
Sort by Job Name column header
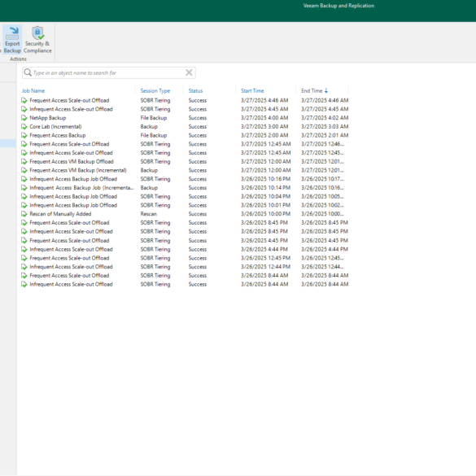[33, 91]
